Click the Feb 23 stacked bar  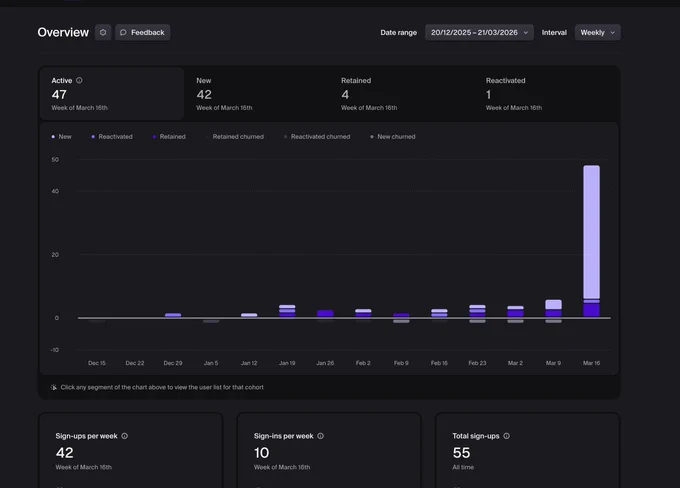(477, 311)
